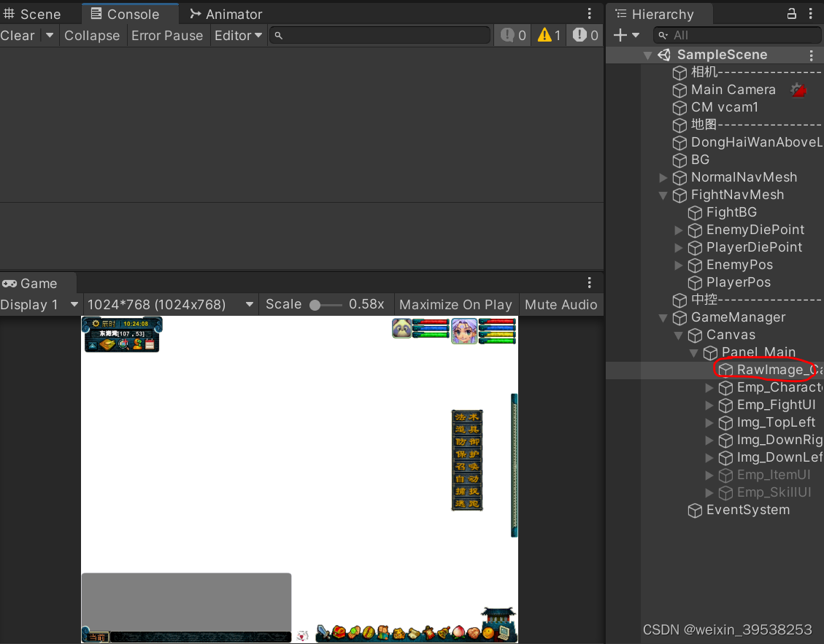Click the person with question mark icon
This screenshot has height=644, width=824.
coord(138,344)
